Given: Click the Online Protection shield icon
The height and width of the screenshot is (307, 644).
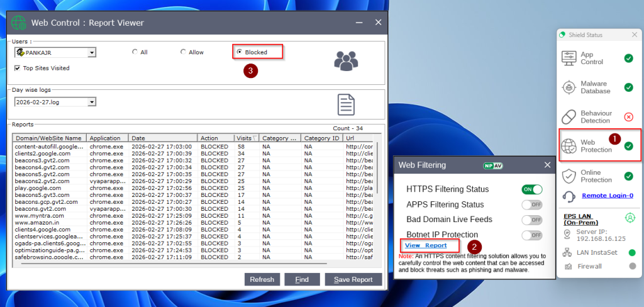Looking at the screenshot, I should 569,176.
